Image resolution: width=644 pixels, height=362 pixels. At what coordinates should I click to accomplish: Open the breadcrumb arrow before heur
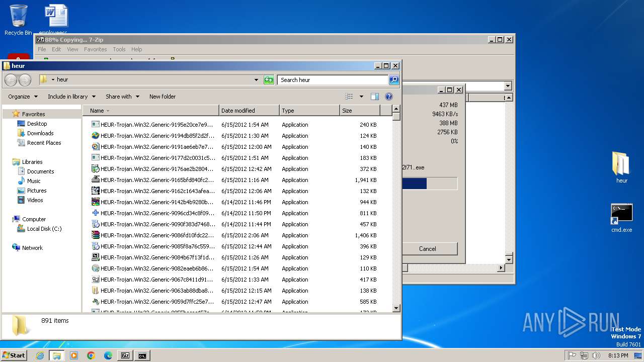point(53,80)
